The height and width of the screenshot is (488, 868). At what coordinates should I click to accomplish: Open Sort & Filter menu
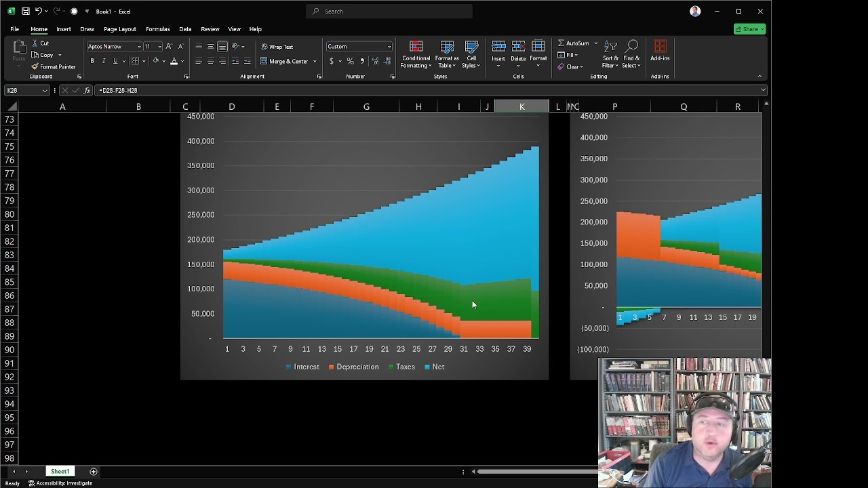point(610,54)
